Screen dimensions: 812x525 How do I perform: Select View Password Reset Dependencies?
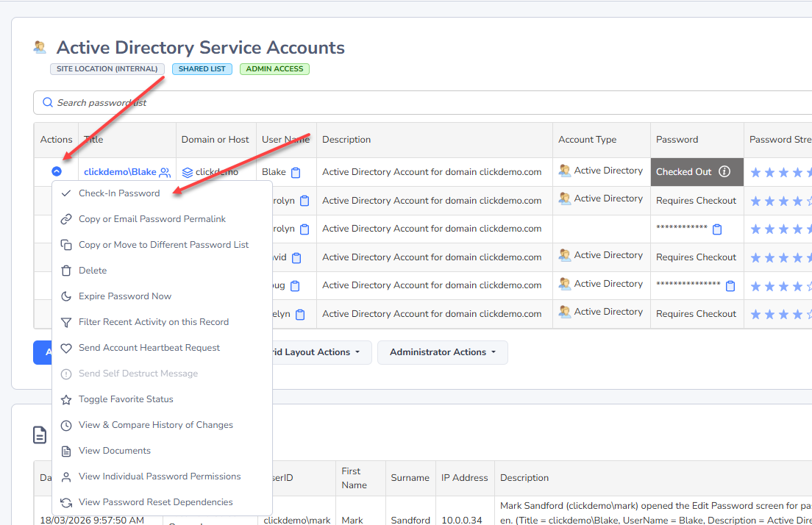155,502
